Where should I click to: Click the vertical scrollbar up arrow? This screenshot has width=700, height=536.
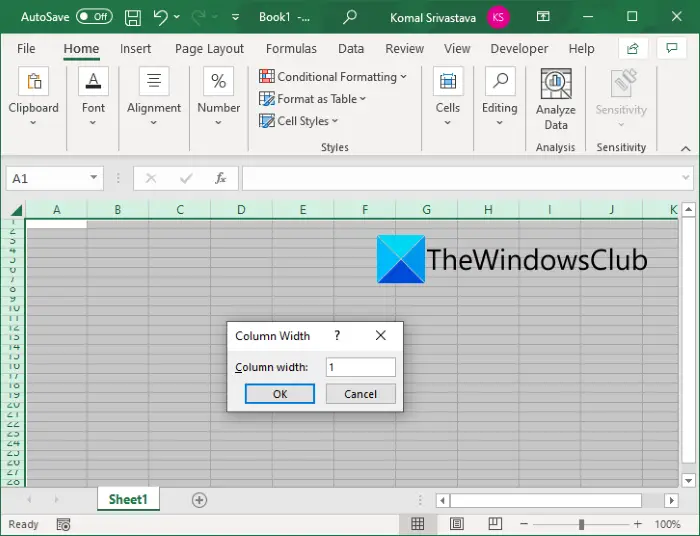click(688, 208)
